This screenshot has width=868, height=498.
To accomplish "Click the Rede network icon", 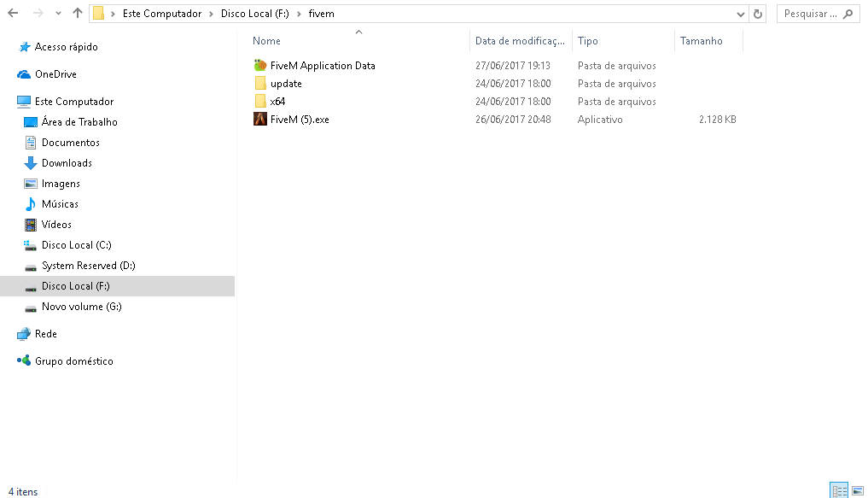I will pyautogui.click(x=24, y=333).
